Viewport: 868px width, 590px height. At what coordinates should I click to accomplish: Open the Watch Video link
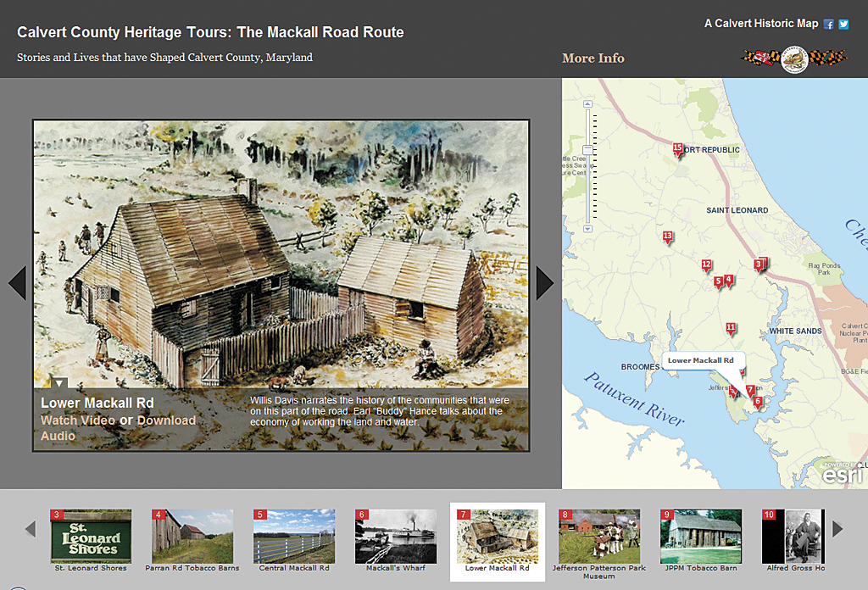coord(78,420)
